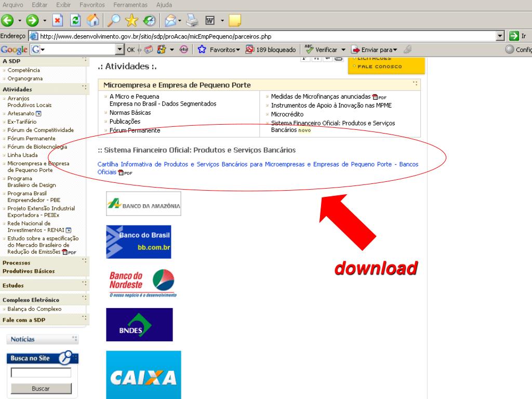Viewport: 532px width, 399px height.
Task: Click Linha Usada in the sidebar
Action: (x=22, y=155)
